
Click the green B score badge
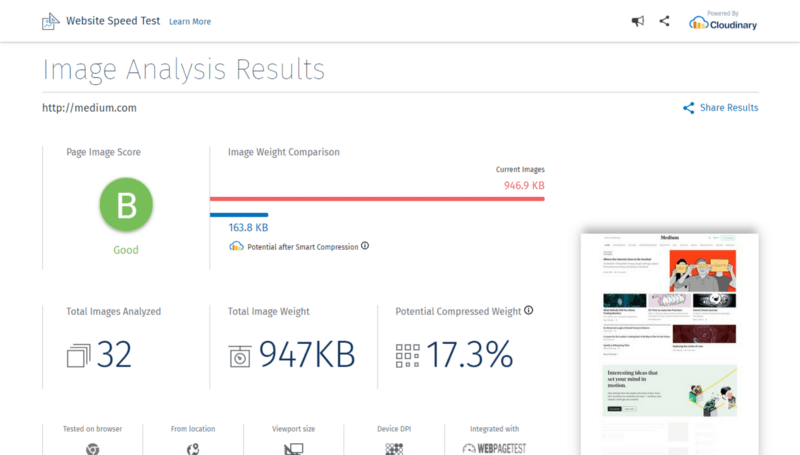coord(126,205)
